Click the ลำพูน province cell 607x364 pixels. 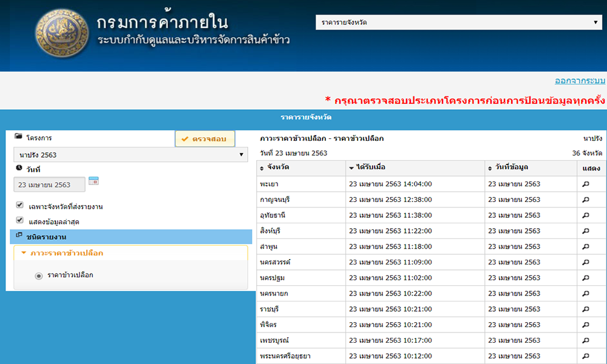pos(301,246)
